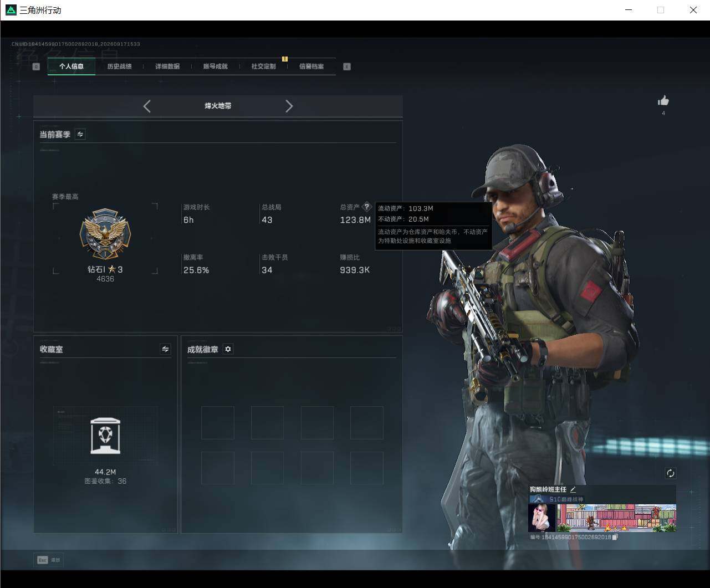Click the 钻石I rank eagle badge

point(105,234)
